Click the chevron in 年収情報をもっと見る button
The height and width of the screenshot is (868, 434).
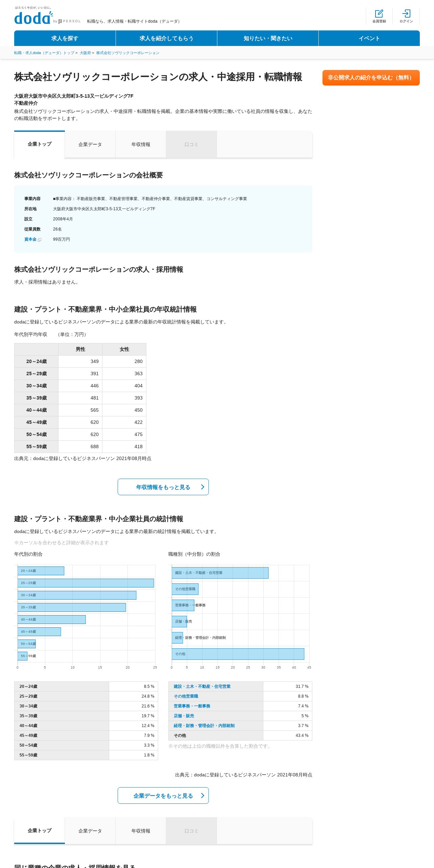[x=202, y=487]
